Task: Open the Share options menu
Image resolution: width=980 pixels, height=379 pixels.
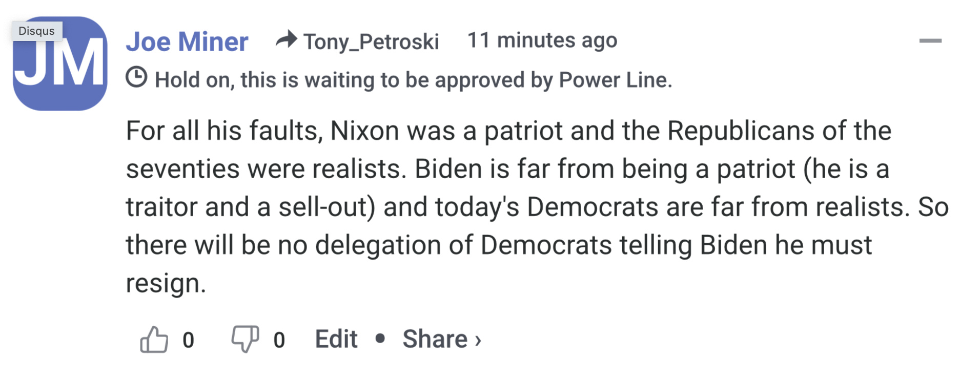Action: coord(435,339)
